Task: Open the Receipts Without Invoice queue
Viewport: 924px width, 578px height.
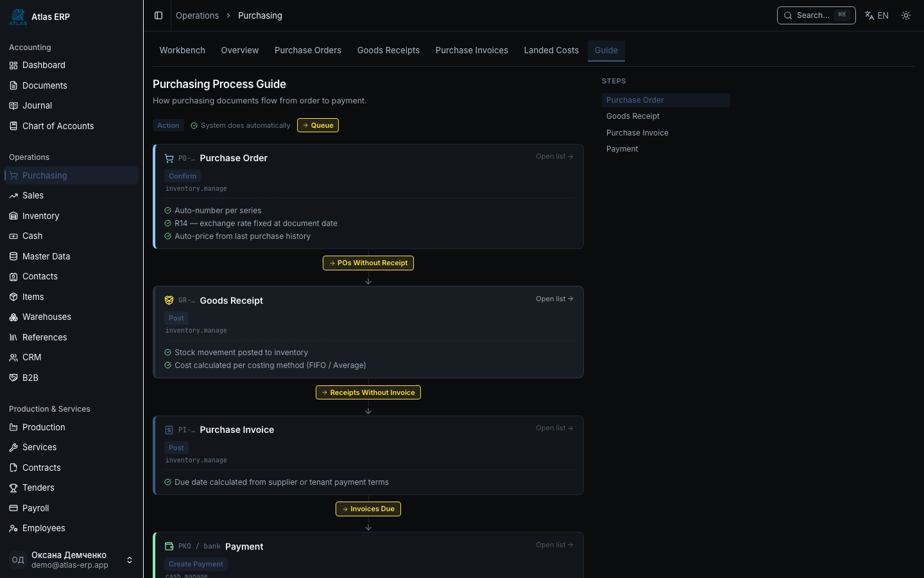Action: [368, 392]
